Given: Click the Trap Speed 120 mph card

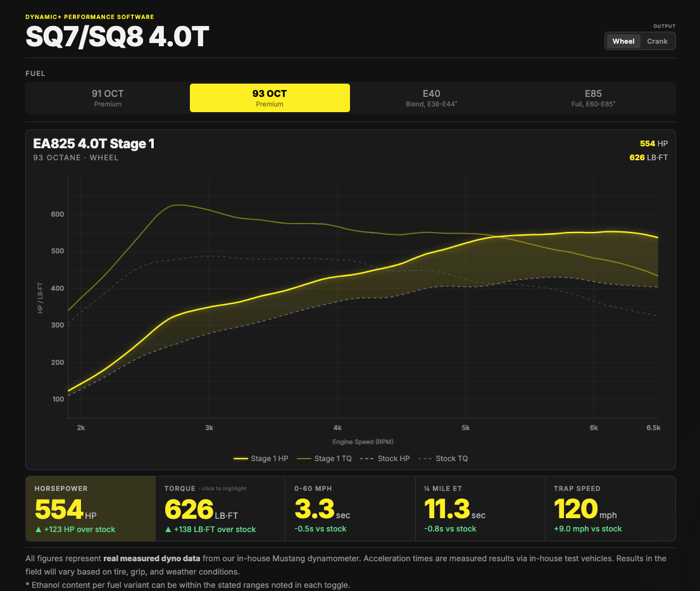Looking at the screenshot, I should 610,509.
